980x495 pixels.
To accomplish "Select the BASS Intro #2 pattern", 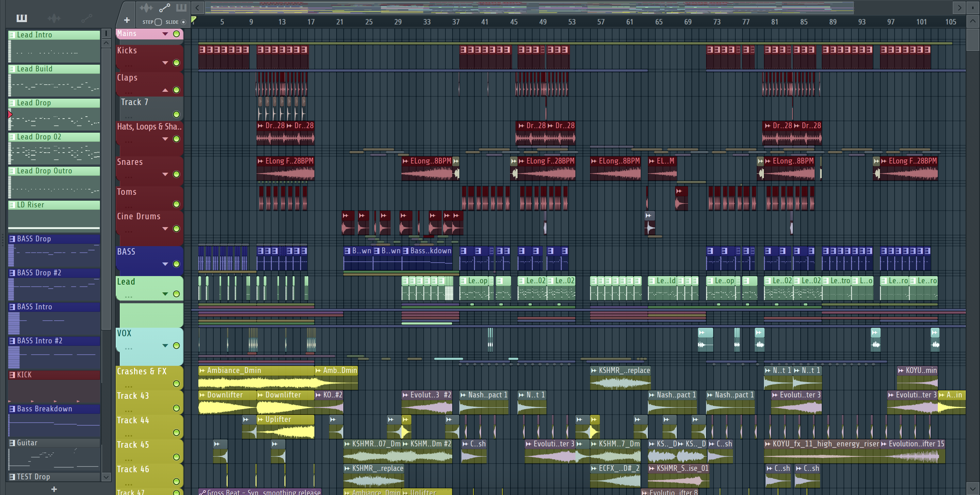I will point(54,353).
